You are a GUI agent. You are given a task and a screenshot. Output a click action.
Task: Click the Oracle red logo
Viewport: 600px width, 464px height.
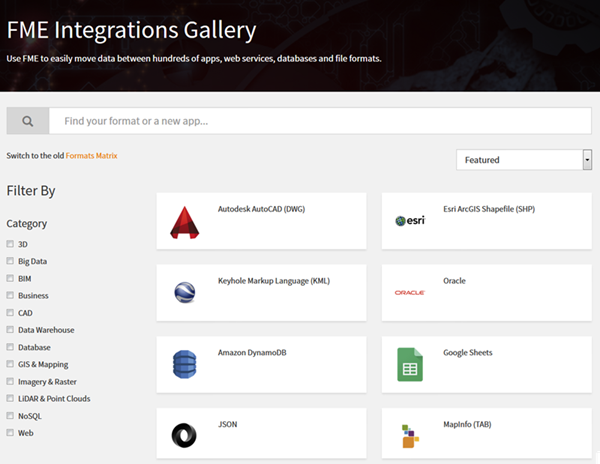410,293
